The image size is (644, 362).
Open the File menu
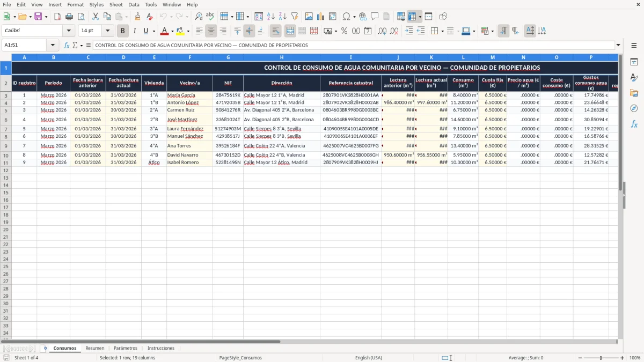click(x=6, y=4)
